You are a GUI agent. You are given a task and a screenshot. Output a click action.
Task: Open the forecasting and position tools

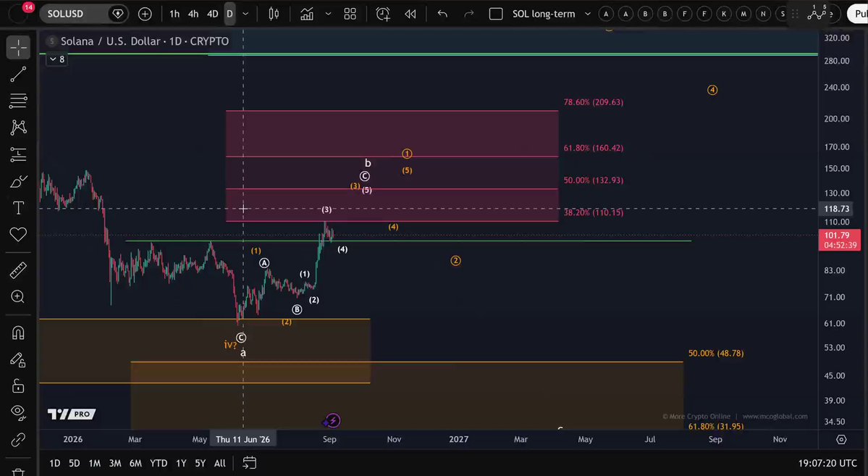18,154
